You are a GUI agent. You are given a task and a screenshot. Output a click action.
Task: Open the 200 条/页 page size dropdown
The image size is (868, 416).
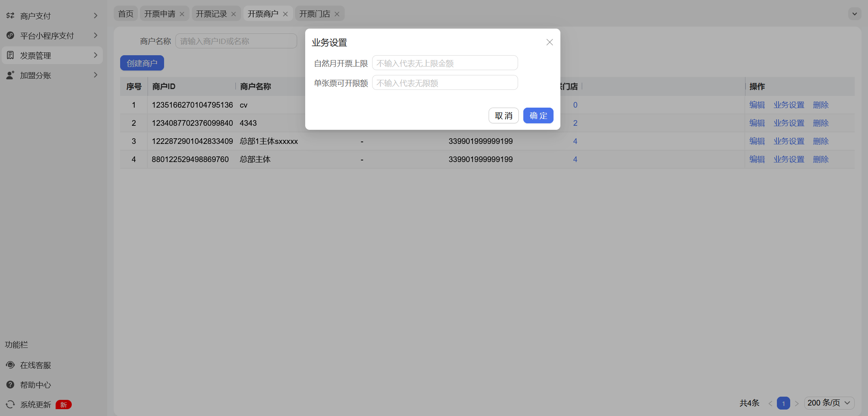click(x=829, y=403)
